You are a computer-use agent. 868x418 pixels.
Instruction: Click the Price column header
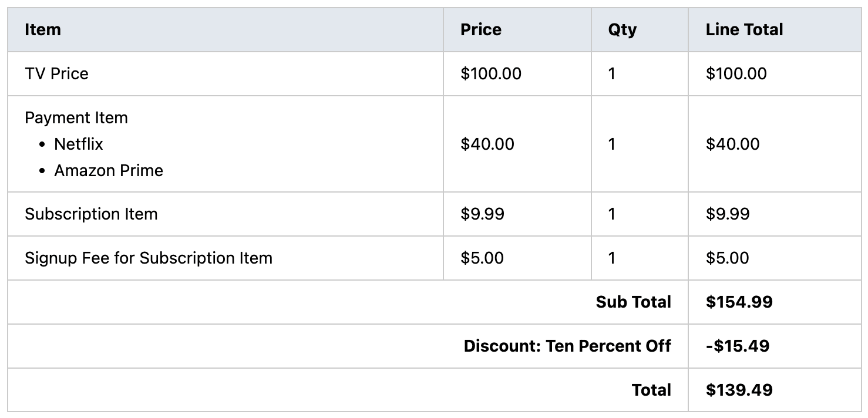click(480, 30)
